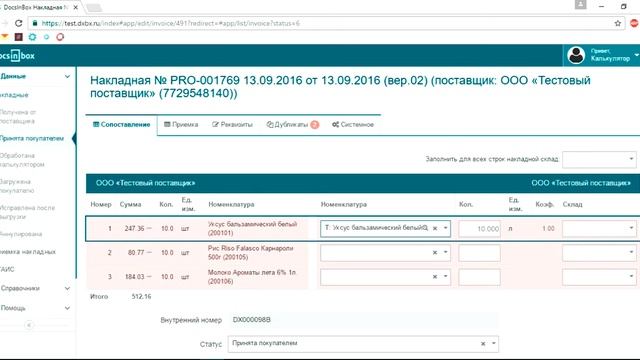The height and width of the screenshot is (360, 640).
Task: Open the invoice acceptance sidebar item below Аннулирована
Action: (x=28, y=252)
